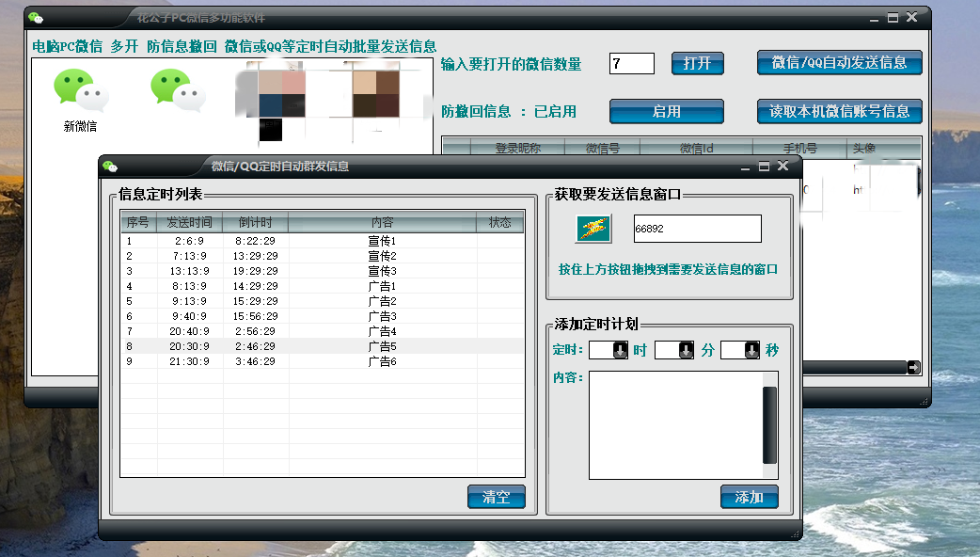980x557 pixels.
Task: Click the 清空 button
Action: (x=497, y=497)
